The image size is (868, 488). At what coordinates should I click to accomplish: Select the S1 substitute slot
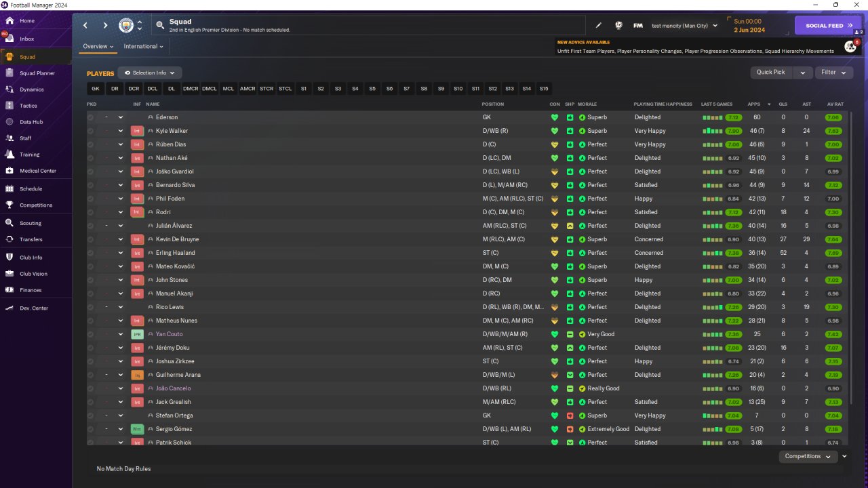coord(304,89)
